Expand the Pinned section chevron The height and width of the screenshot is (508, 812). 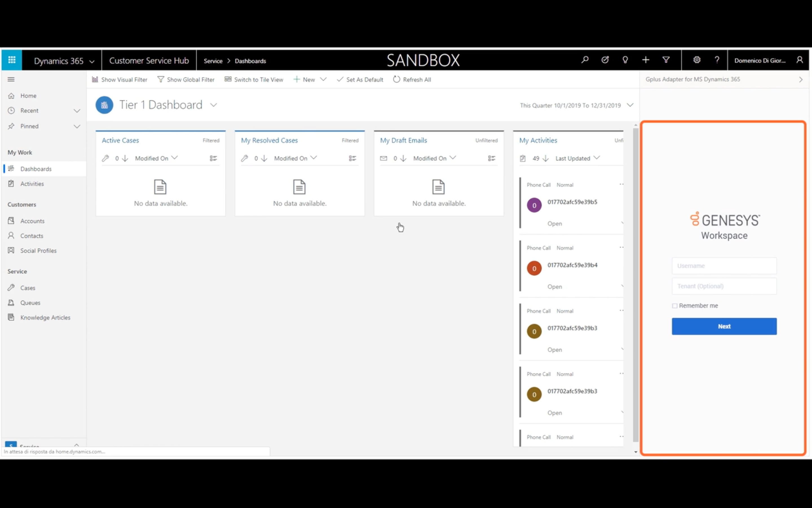(77, 126)
